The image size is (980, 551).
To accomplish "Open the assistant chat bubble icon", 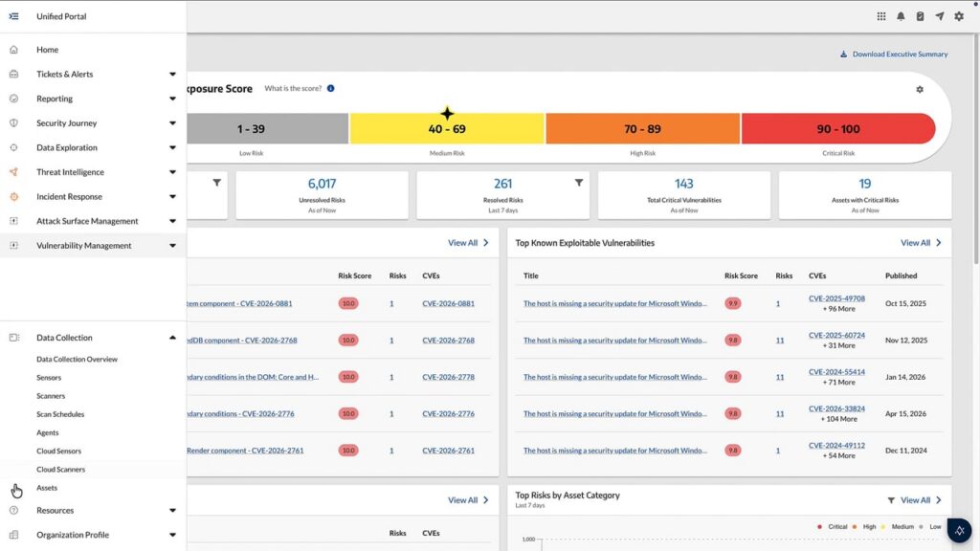I will [x=959, y=530].
